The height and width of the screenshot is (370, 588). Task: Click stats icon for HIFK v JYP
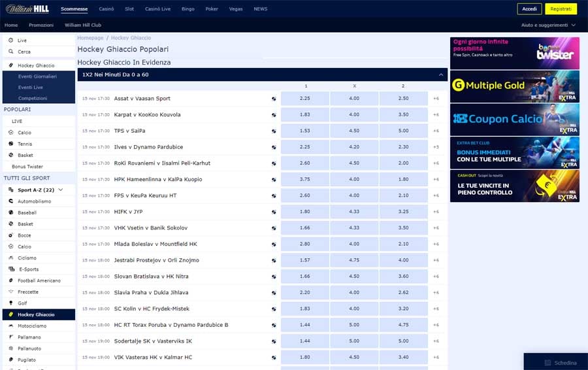274,212
